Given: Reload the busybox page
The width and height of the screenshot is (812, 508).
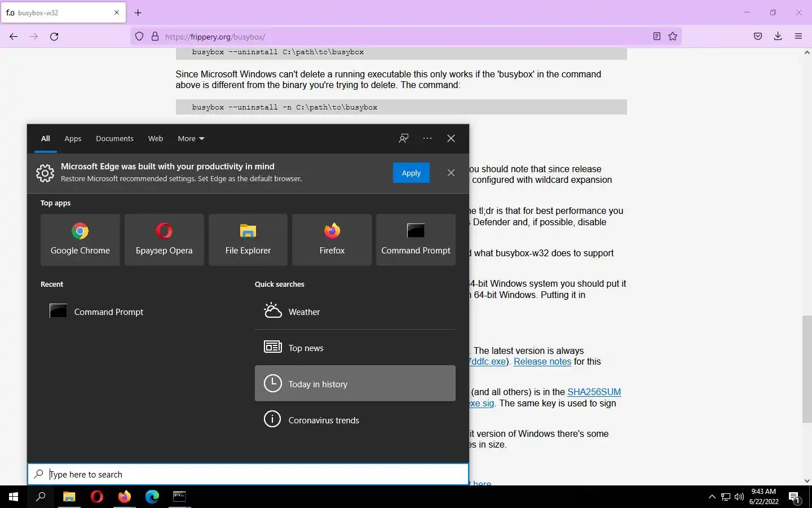Looking at the screenshot, I should pyautogui.click(x=54, y=37).
